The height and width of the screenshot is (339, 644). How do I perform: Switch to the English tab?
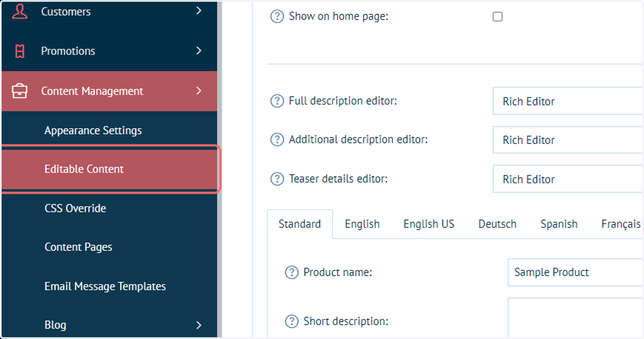362,224
